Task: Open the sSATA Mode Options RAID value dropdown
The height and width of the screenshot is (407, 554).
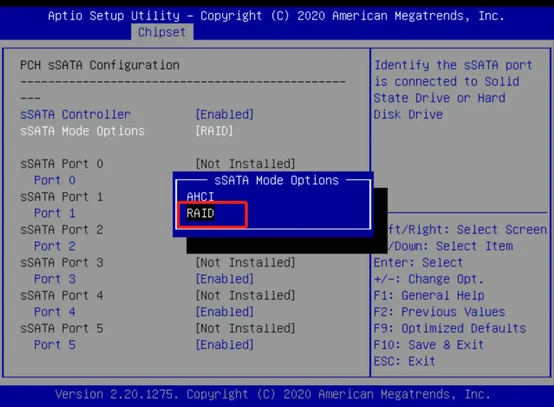Action: click(214, 131)
